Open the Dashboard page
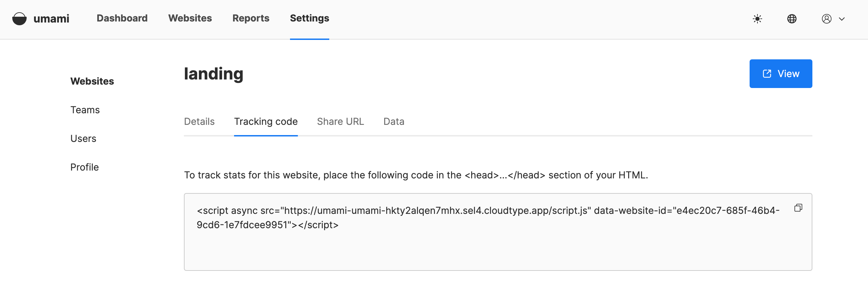The image size is (868, 307). tap(122, 18)
